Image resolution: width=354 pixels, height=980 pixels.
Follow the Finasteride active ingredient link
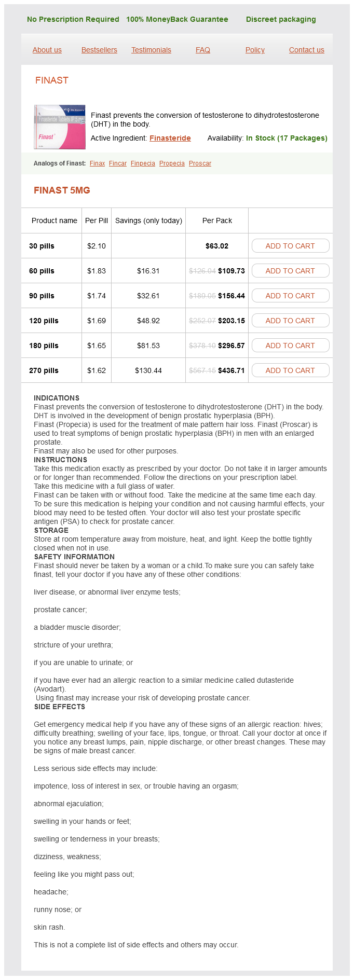(170, 138)
